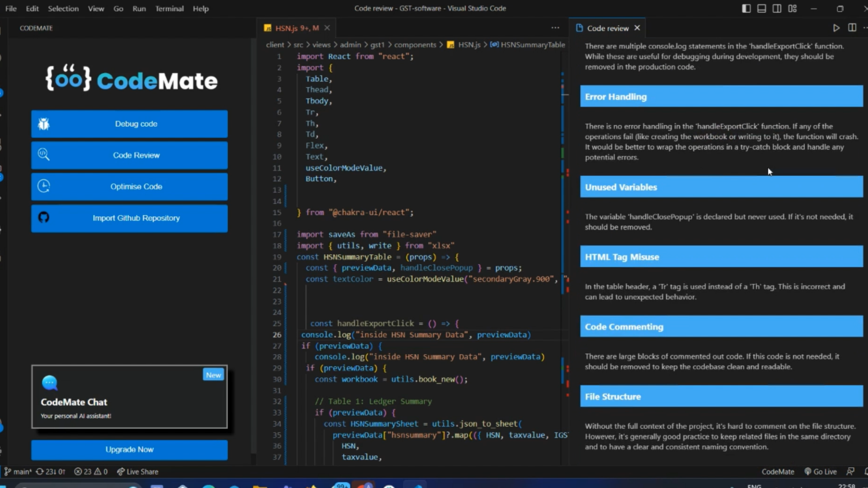Expand the gst1 breadcrumb
868x488 pixels.
pos(377,45)
